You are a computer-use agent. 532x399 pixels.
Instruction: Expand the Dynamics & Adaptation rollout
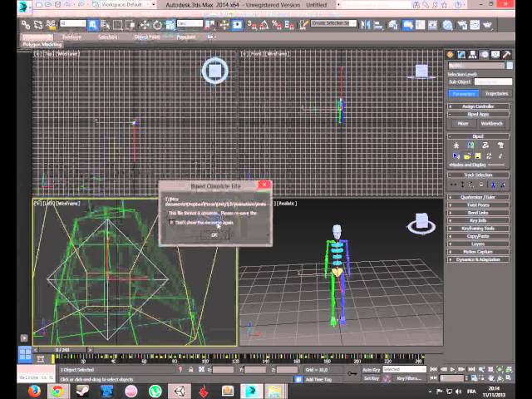[x=478, y=259]
